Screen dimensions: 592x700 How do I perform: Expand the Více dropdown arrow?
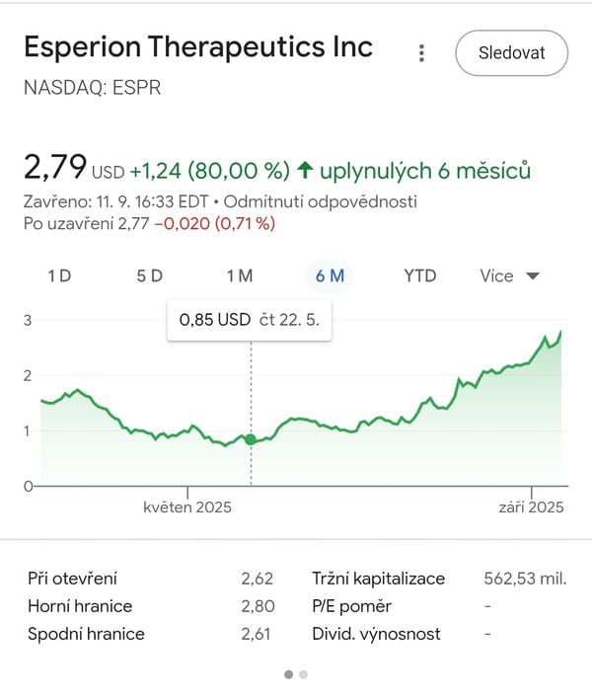(x=533, y=275)
